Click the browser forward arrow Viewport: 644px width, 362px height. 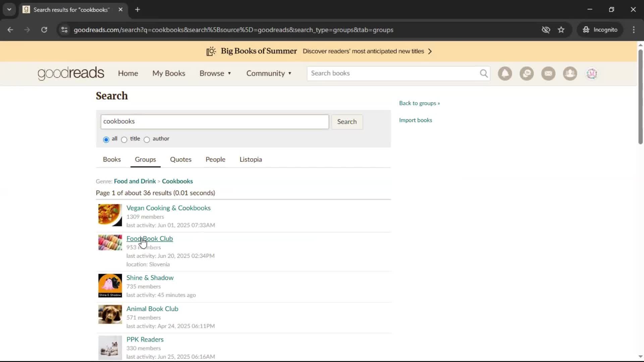tap(27, 30)
